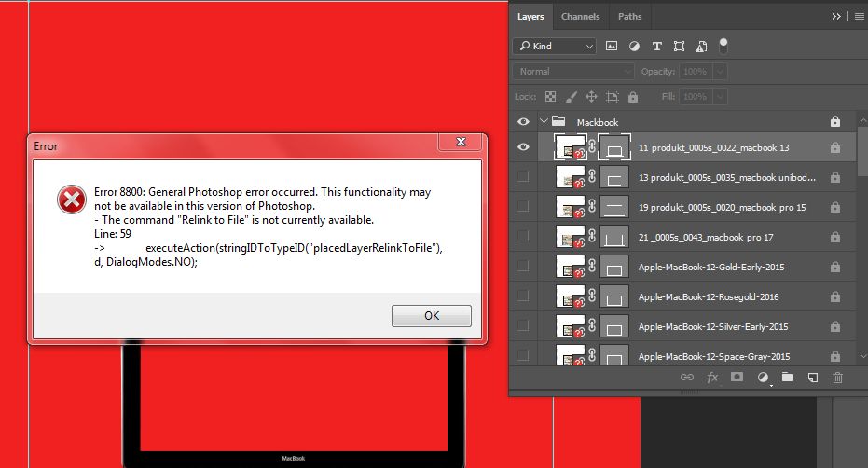Viewport: 868px width, 468px height.
Task: Show layer 19 produkt macbook pro 15
Action: [522, 207]
